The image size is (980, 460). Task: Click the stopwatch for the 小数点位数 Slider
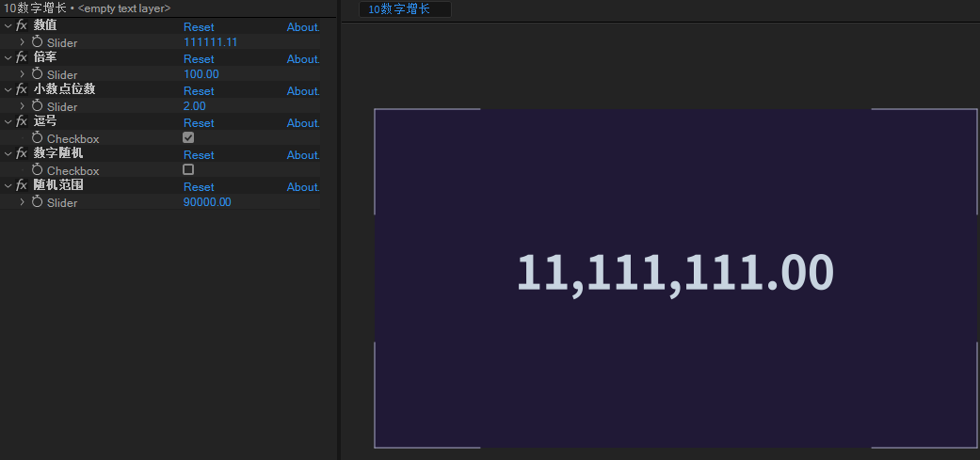point(37,105)
